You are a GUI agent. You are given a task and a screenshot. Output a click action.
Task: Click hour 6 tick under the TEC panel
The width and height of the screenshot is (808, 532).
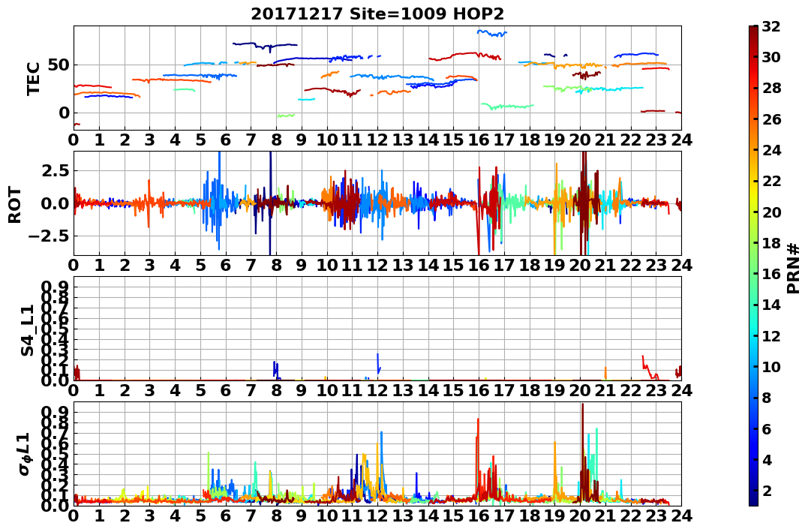coord(225,140)
